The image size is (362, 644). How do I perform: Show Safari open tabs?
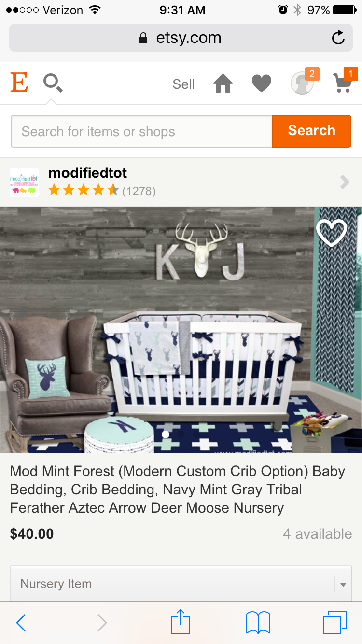point(335,622)
